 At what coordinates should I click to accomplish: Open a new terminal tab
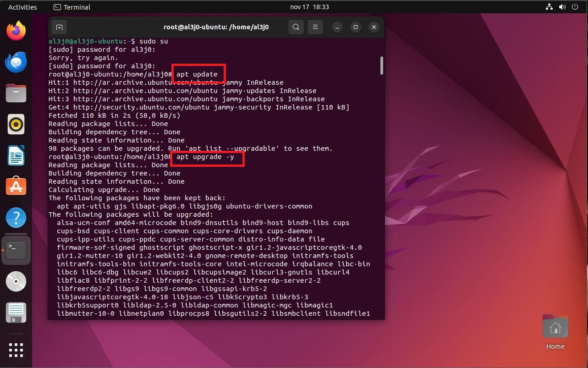pyautogui.click(x=59, y=27)
